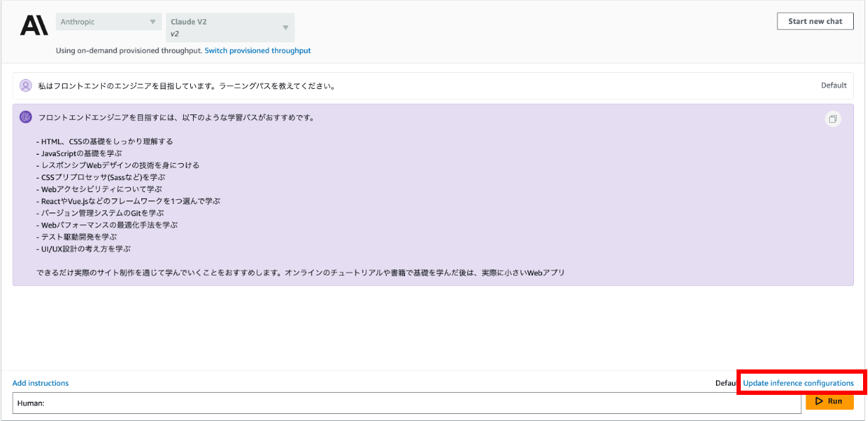Open the Claude V2 model dropdown
Viewport: 868px width, 421px height.
pyautogui.click(x=230, y=28)
